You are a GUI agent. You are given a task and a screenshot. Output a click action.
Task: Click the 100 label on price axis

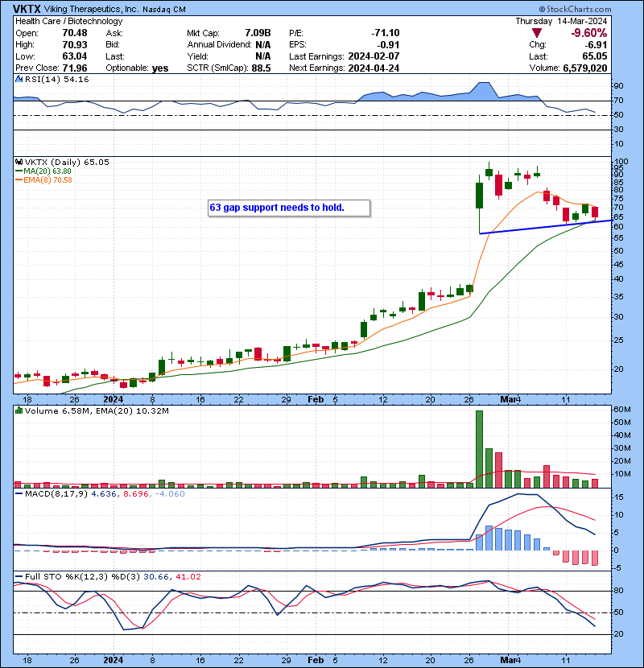pyautogui.click(x=621, y=162)
